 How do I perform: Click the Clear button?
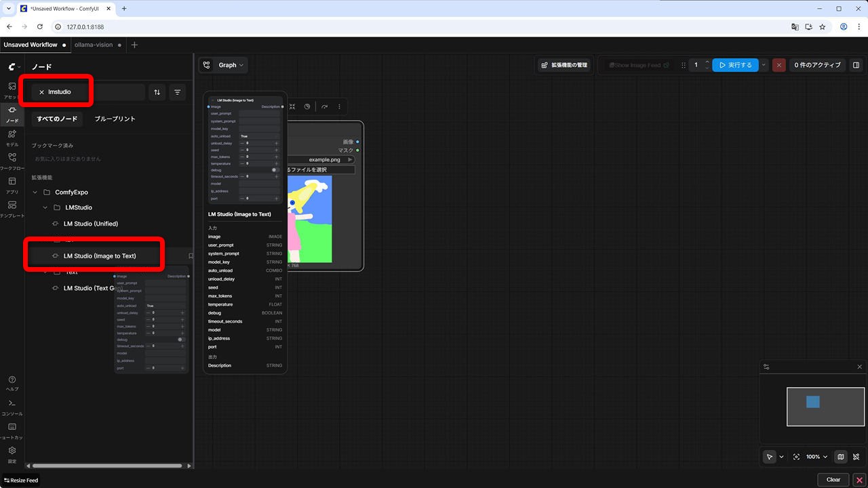[833, 480]
